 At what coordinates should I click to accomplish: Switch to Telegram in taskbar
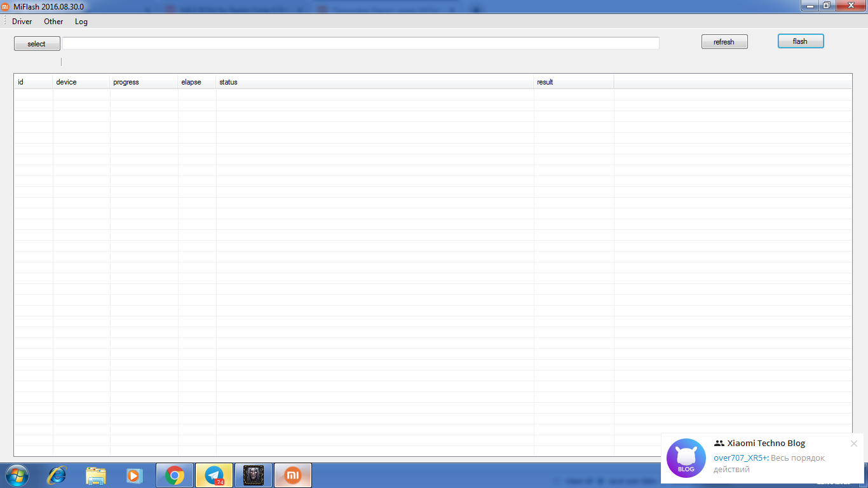tap(214, 475)
